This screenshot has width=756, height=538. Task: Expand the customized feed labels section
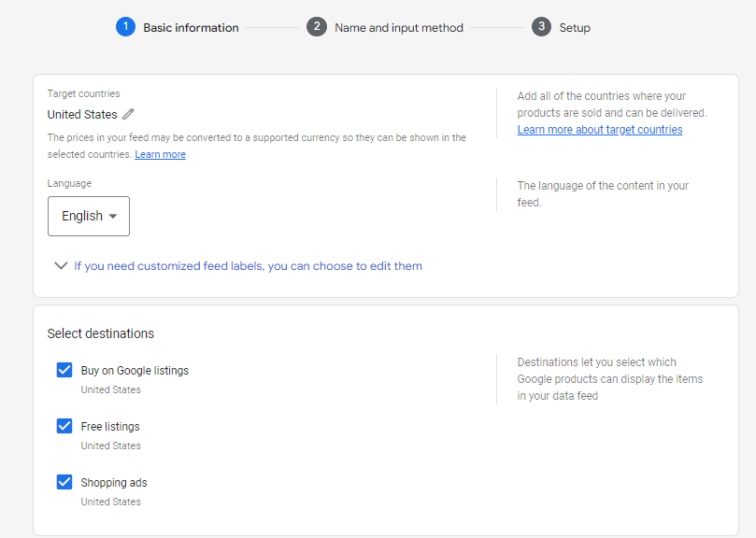[248, 266]
